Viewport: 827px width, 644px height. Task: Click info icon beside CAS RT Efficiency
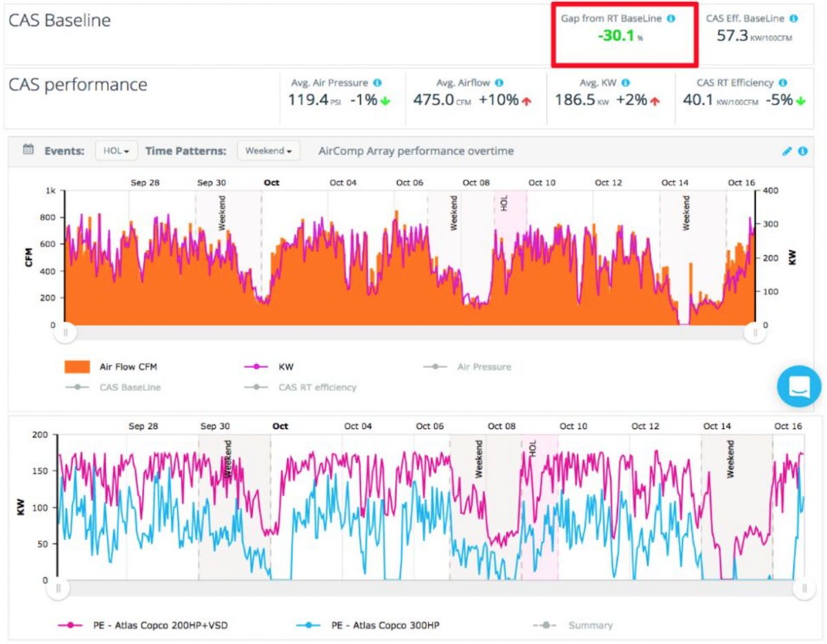(783, 83)
